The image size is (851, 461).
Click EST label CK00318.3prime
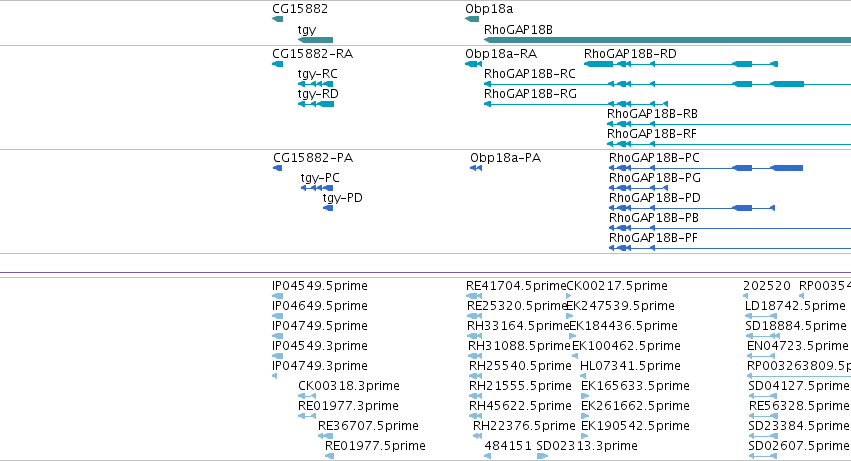pos(349,387)
